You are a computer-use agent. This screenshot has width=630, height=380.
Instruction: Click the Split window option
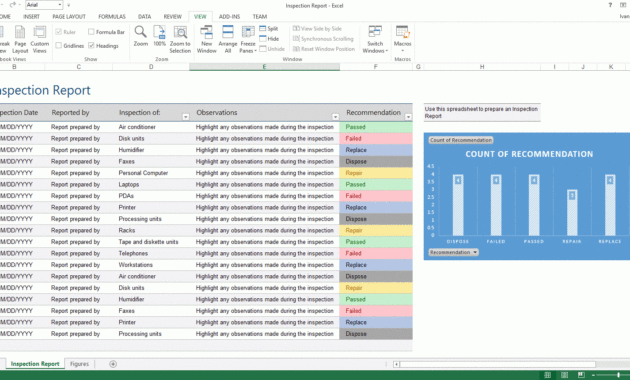coord(269,29)
